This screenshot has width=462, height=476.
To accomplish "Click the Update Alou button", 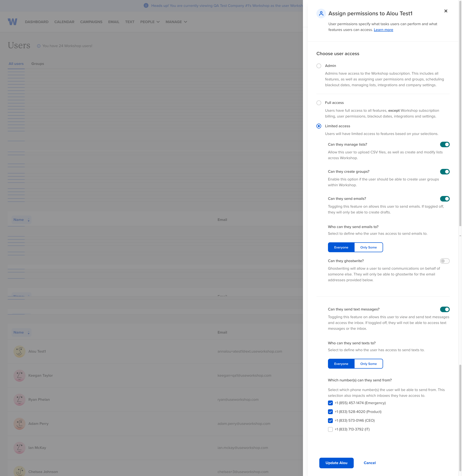I will [x=336, y=463].
